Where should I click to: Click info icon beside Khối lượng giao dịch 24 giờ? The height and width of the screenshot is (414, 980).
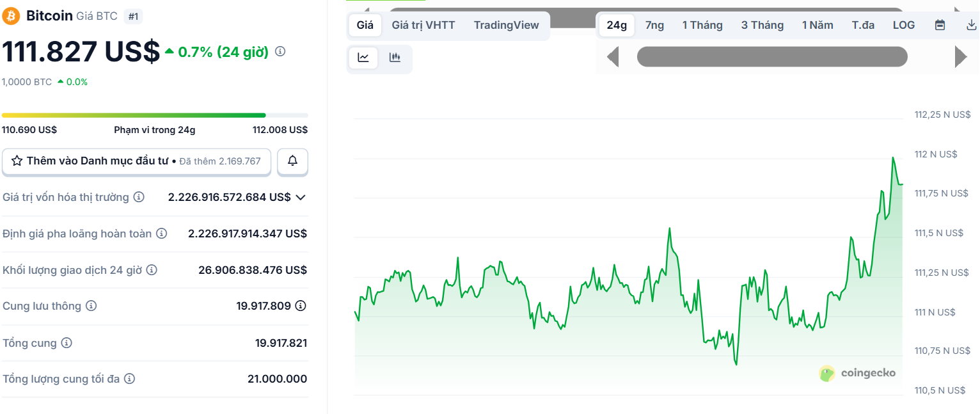click(x=153, y=269)
